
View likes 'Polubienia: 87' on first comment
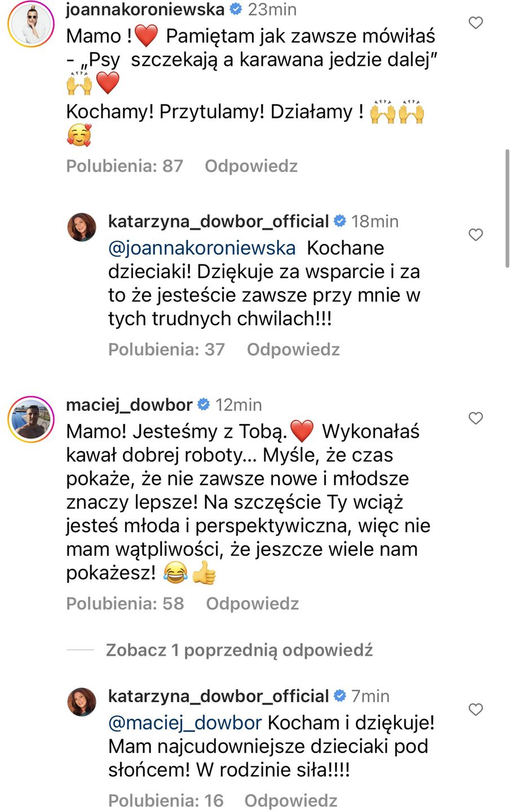click(125, 166)
